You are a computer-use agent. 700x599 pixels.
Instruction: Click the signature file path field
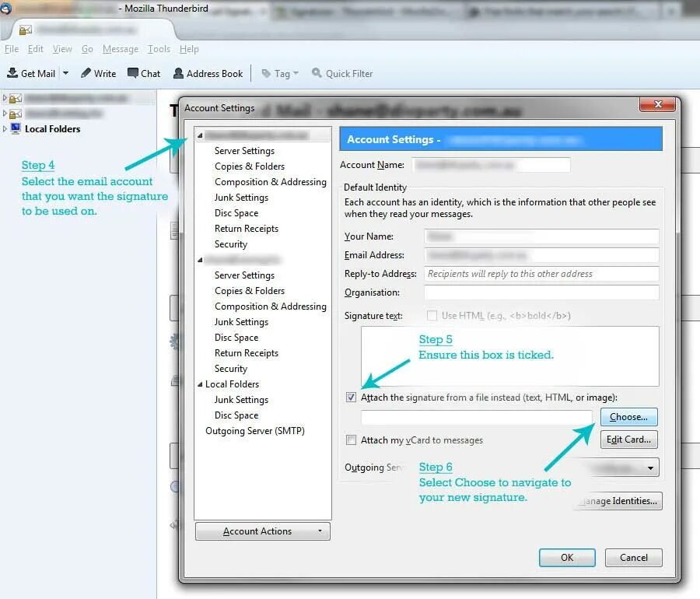point(476,417)
